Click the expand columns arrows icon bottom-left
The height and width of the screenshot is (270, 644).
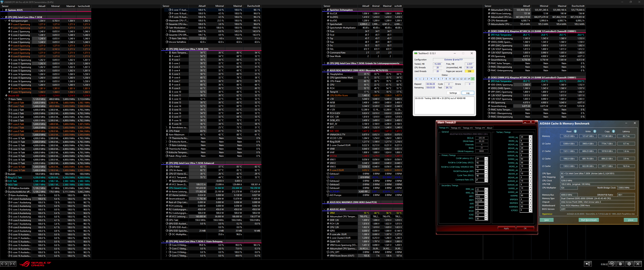click(4, 263)
